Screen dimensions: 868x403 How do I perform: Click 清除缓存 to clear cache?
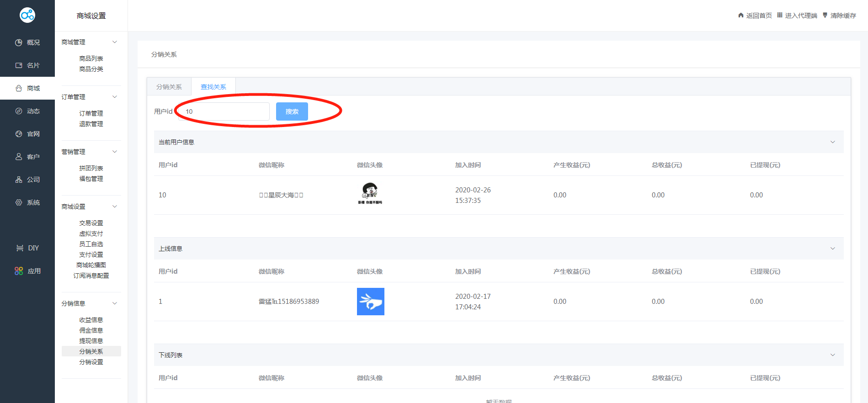point(839,16)
